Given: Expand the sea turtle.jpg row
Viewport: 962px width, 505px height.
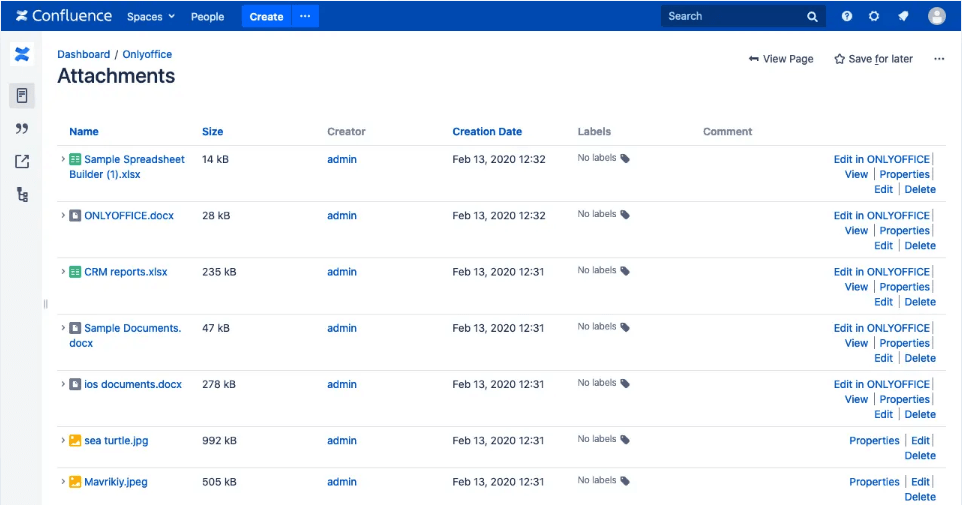Looking at the screenshot, I should pyautogui.click(x=63, y=440).
